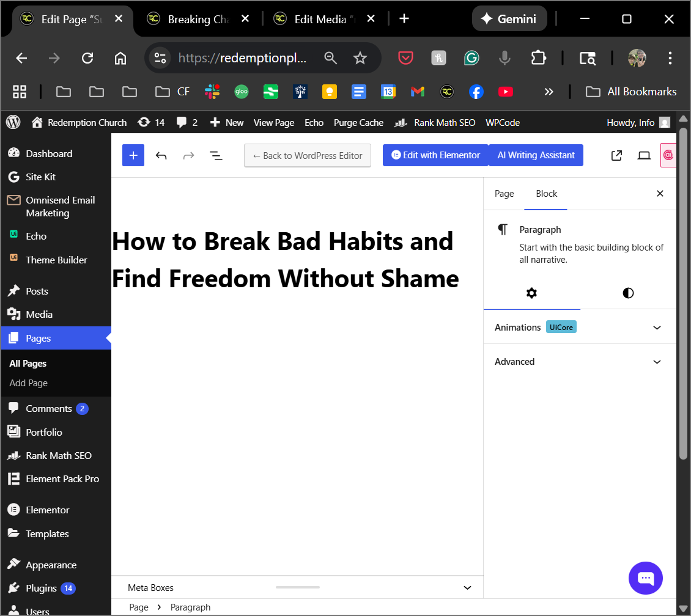
Task: Select the block settings gear tab icon
Action: 531,293
